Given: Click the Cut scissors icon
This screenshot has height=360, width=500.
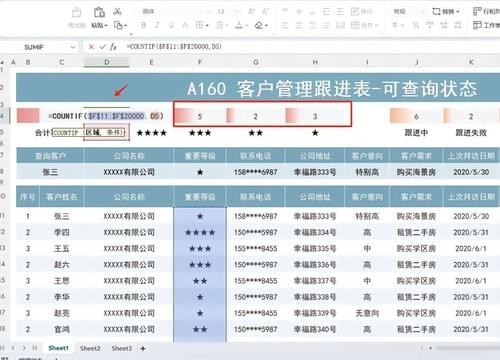Looking at the screenshot, I should click(x=117, y=12).
